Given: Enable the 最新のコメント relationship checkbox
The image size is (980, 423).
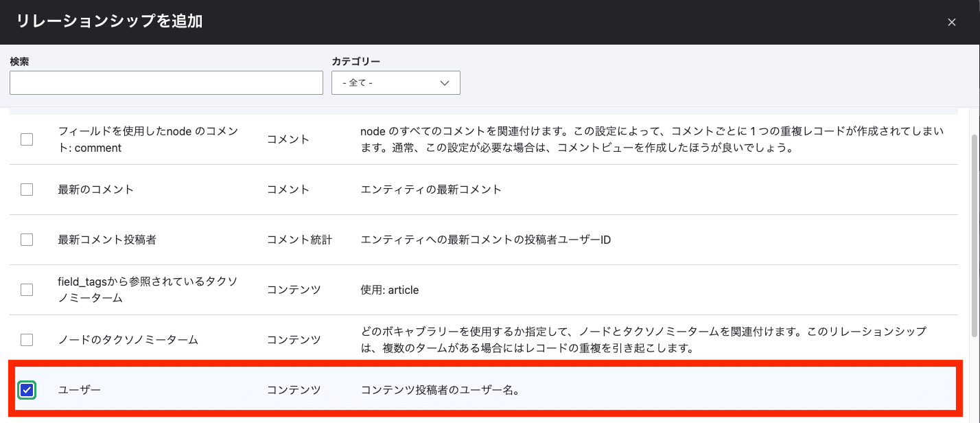Looking at the screenshot, I should (27, 189).
